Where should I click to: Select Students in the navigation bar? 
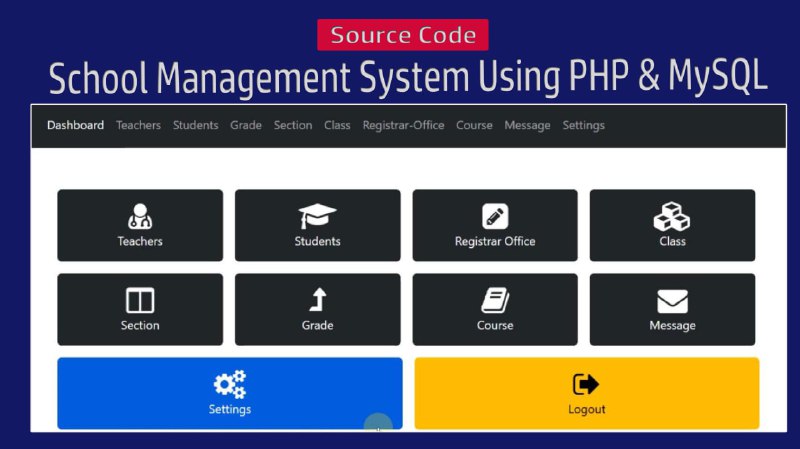(195, 125)
